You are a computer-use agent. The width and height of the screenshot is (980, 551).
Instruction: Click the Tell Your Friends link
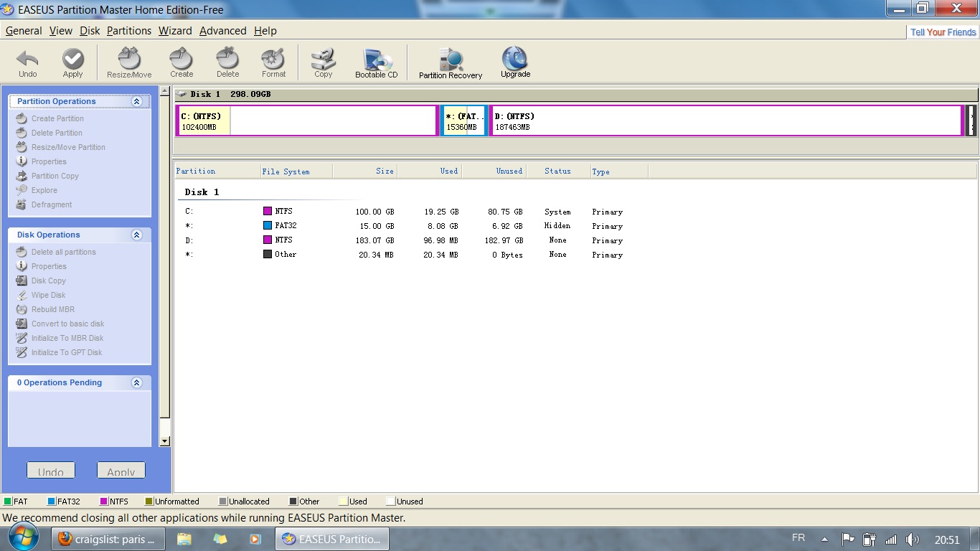click(943, 32)
